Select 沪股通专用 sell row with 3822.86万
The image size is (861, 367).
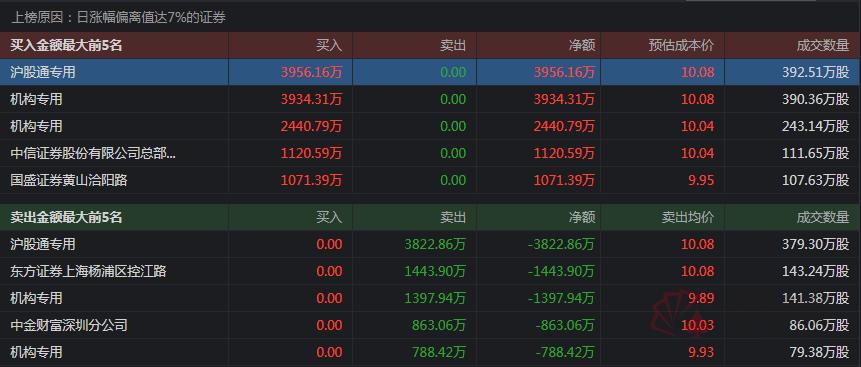(x=430, y=244)
